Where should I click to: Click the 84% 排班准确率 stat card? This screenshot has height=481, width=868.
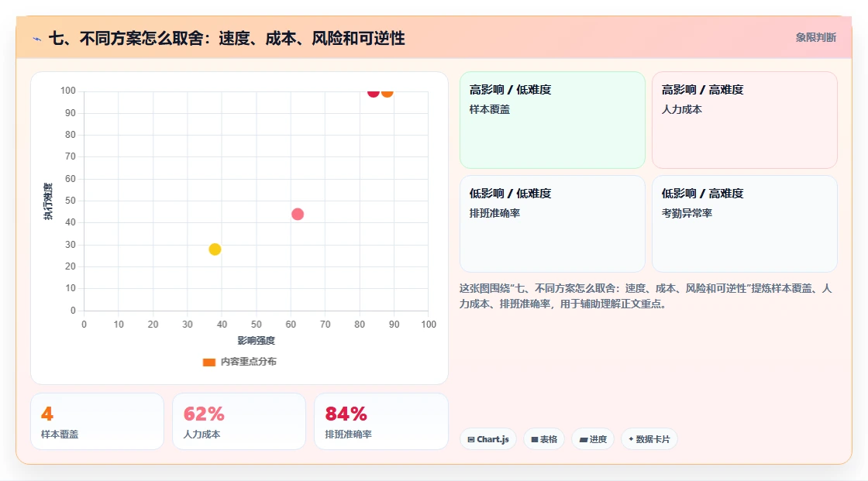(x=381, y=422)
